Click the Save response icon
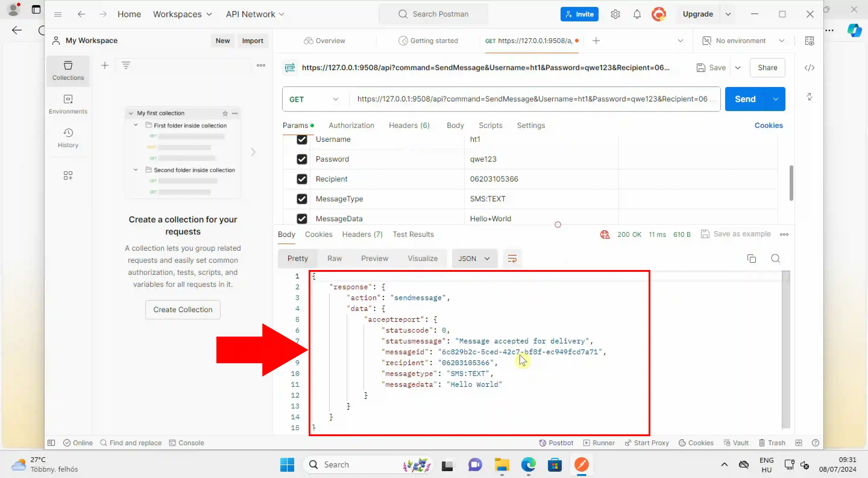Image resolution: width=868 pixels, height=478 pixels. pos(705,234)
